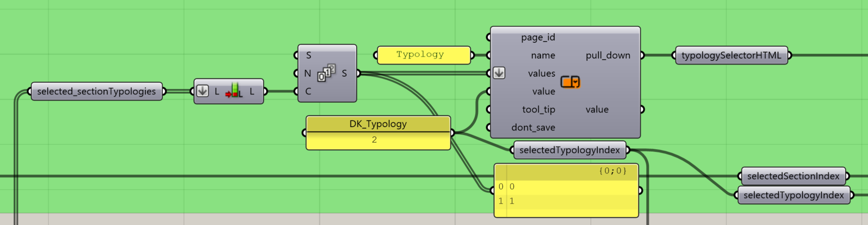Image resolution: width=868 pixels, height=225 pixels.
Task: Click the flatten arrow beside values input
Action: pyautogui.click(x=499, y=73)
